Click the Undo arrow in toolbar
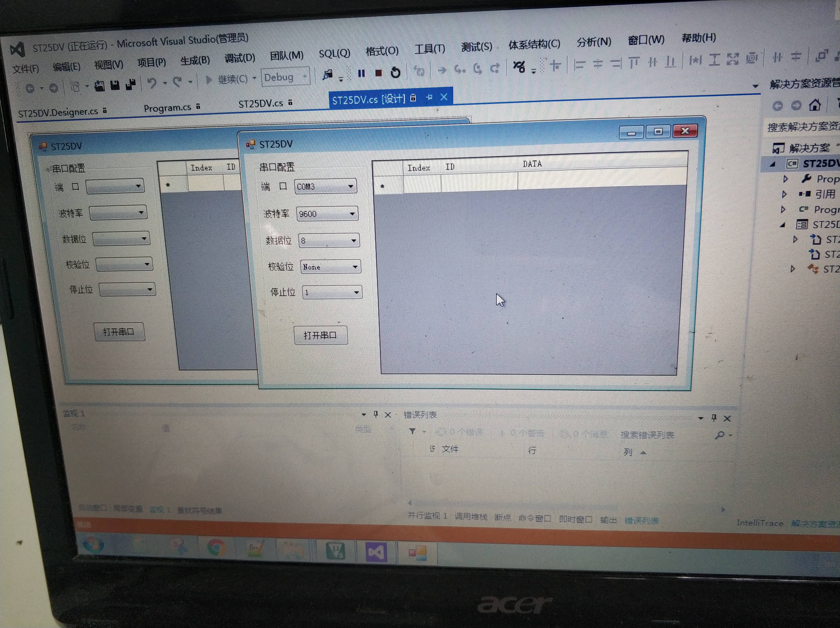This screenshot has width=840, height=628. tap(152, 83)
